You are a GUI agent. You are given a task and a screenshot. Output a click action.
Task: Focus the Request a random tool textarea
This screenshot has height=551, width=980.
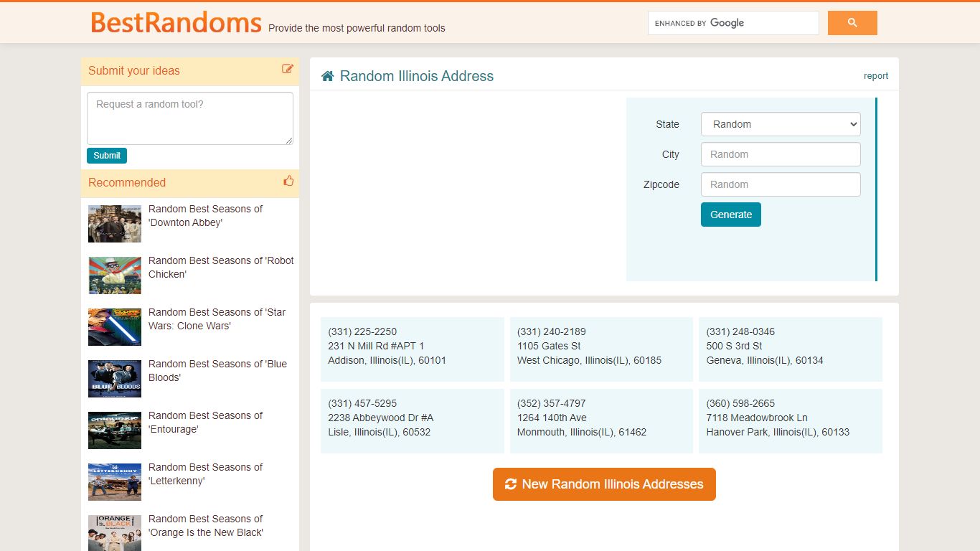pos(190,118)
